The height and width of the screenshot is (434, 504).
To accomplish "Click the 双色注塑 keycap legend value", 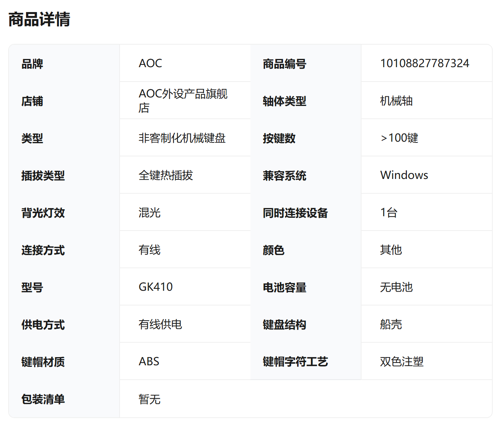I will click(401, 362).
